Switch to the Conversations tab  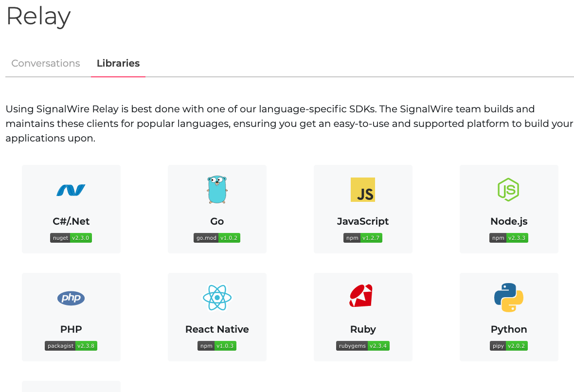[45, 63]
